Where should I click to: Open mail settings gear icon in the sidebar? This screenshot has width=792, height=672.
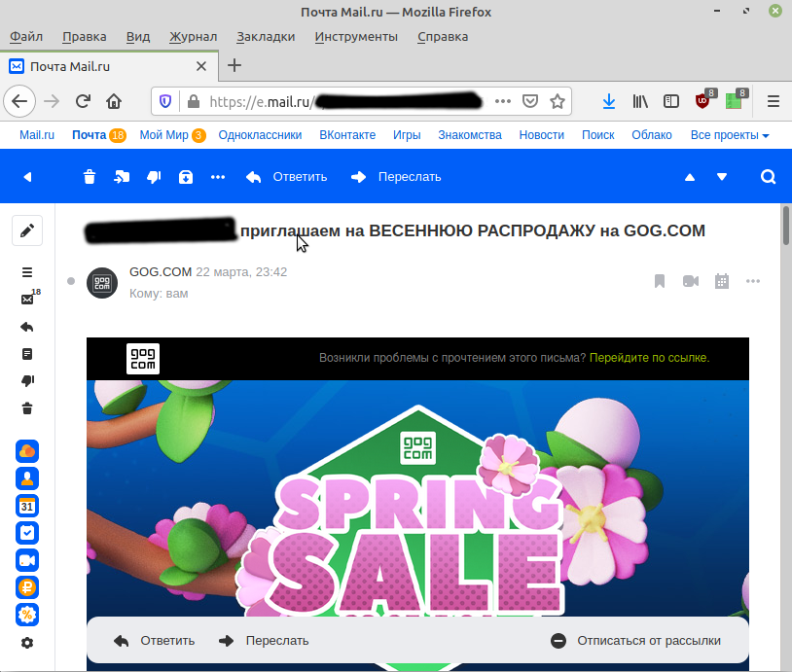pyautogui.click(x=27, y=643)
